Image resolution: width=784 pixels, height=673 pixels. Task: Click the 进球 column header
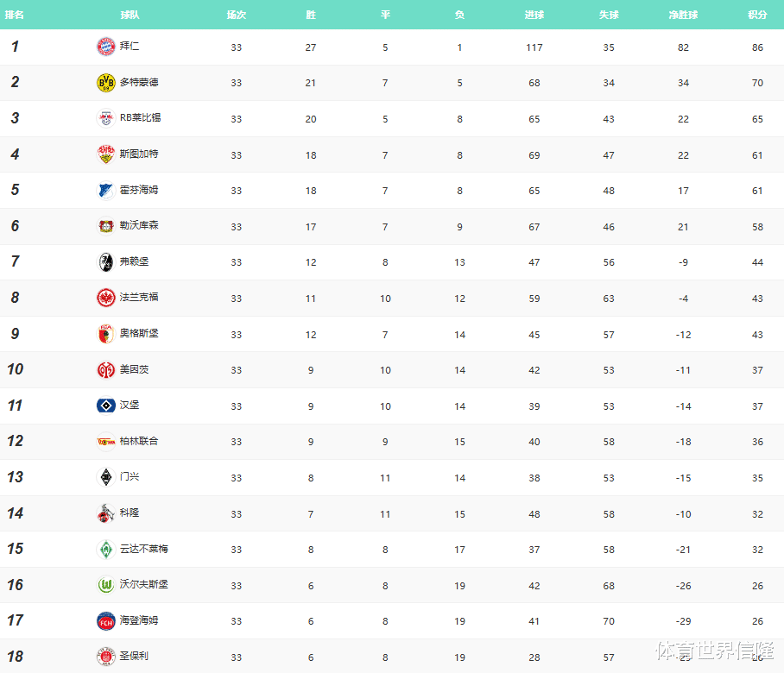coord(534,15)
